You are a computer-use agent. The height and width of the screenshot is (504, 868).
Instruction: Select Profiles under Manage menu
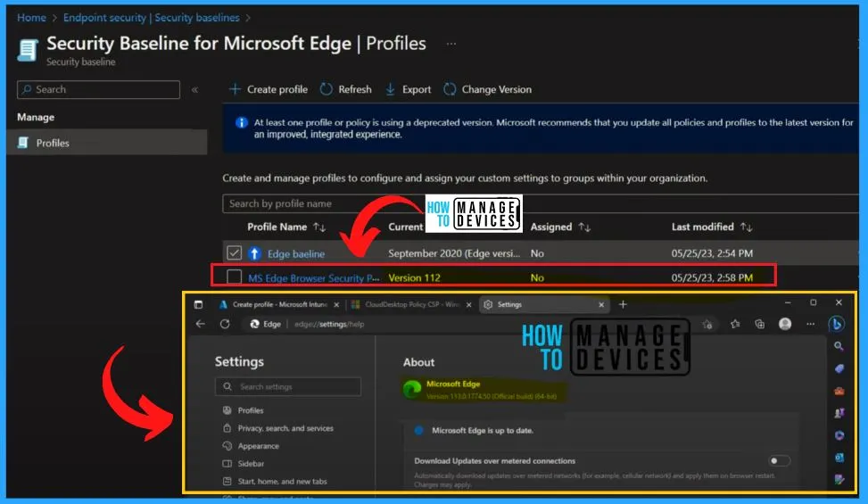tap(107, 143)
